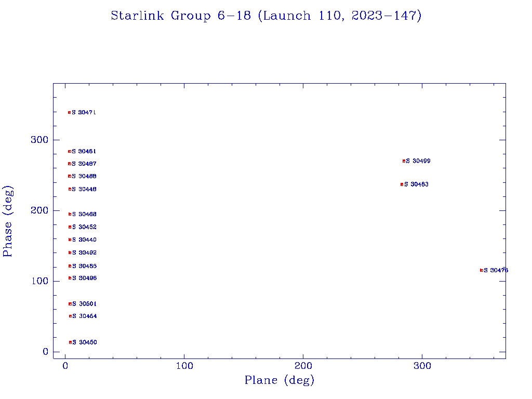
Task: Select the S 30499 satellite label
Action: [x=418, y=161]
